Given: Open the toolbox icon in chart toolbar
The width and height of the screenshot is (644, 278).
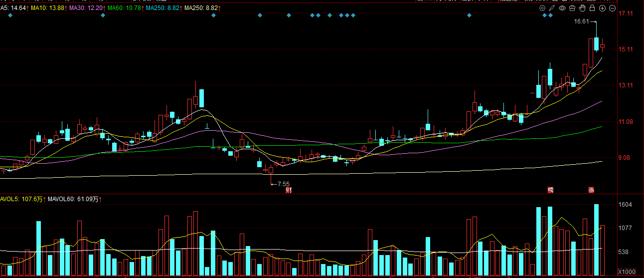Looking at the screenshot, I should click(572, 8).
